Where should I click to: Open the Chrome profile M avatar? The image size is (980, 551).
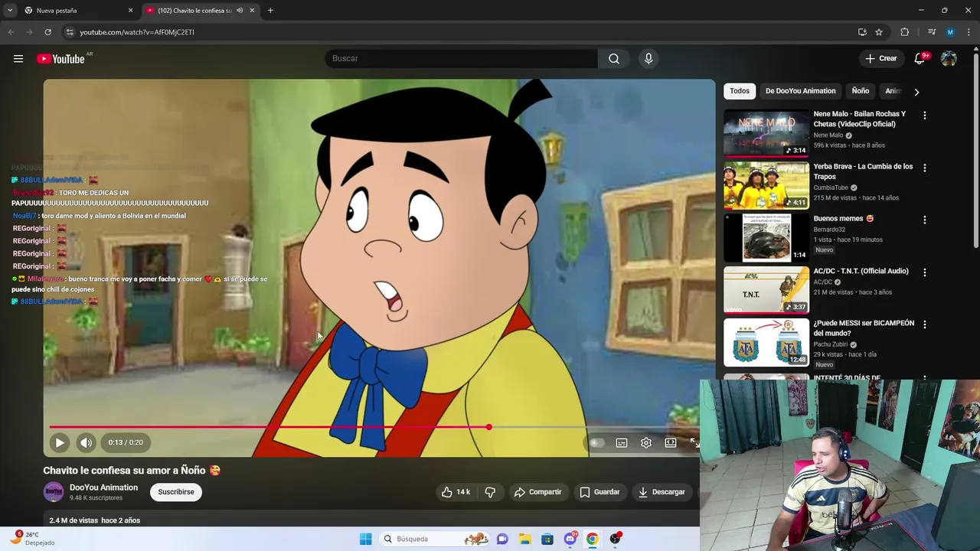pos(950,32)
